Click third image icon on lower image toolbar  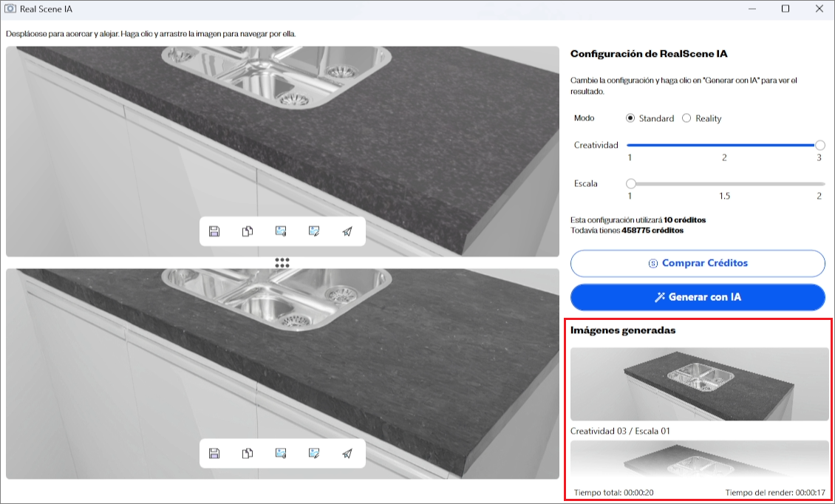click(281, 453)
